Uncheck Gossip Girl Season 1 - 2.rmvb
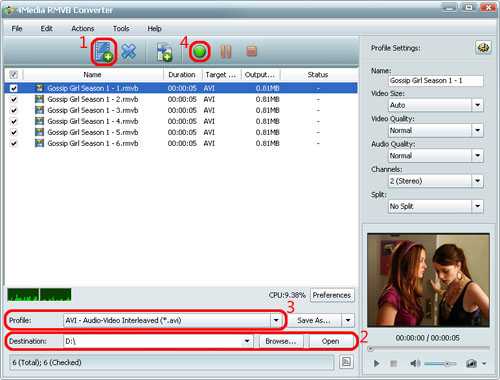 point(14,99)
